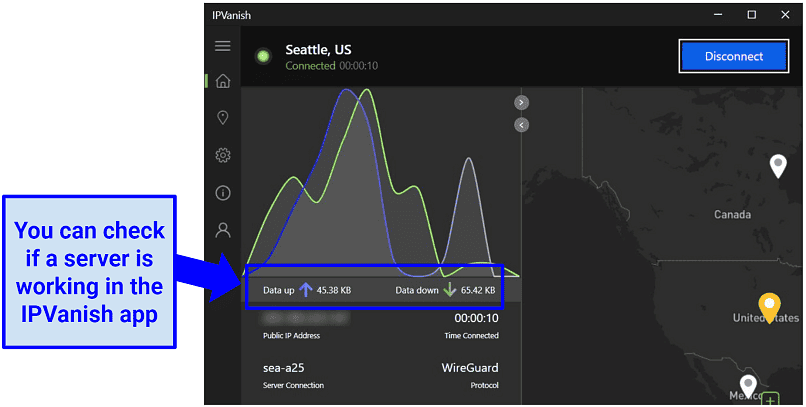Click the blurred Public IP Address value

[x=305, y=319]
